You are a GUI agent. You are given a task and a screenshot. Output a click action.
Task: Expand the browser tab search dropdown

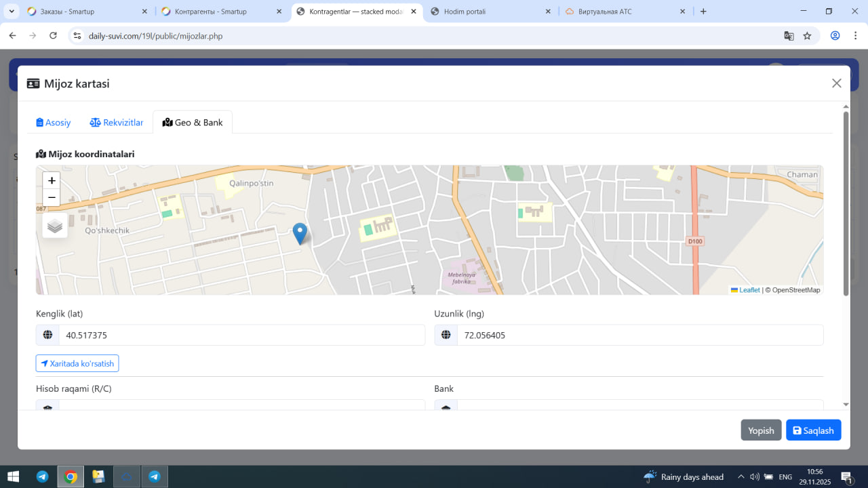coord(12,12)
